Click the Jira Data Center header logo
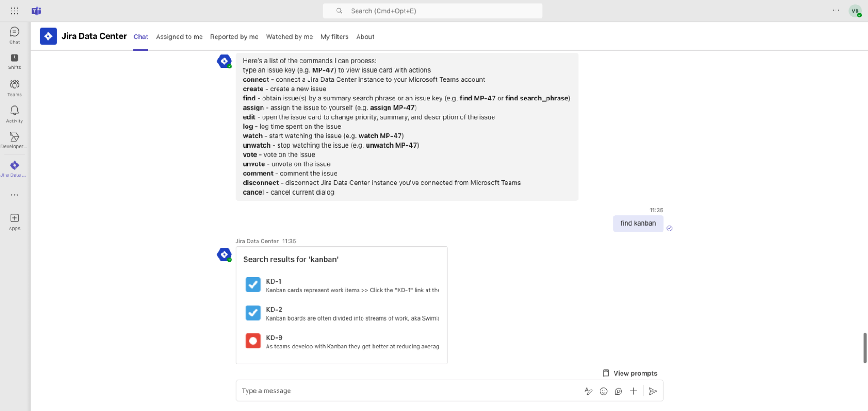Viewport: 868px width, 411px height. pos(48,37)
